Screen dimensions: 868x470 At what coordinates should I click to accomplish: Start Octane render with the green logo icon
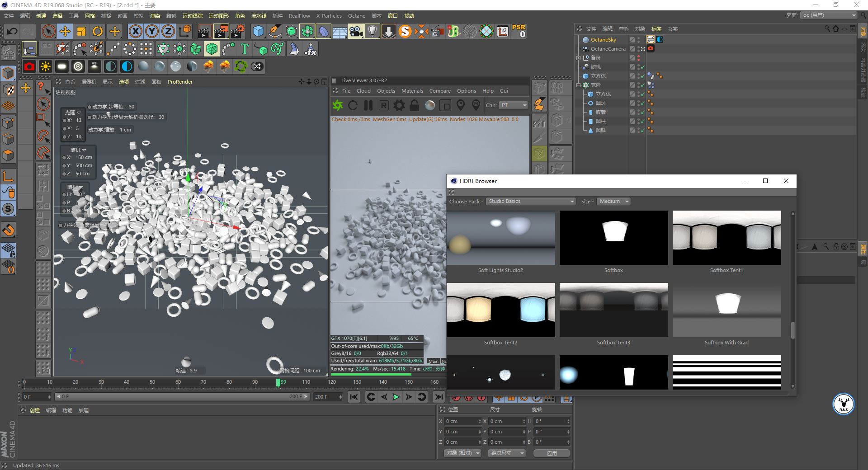(338, 105)
